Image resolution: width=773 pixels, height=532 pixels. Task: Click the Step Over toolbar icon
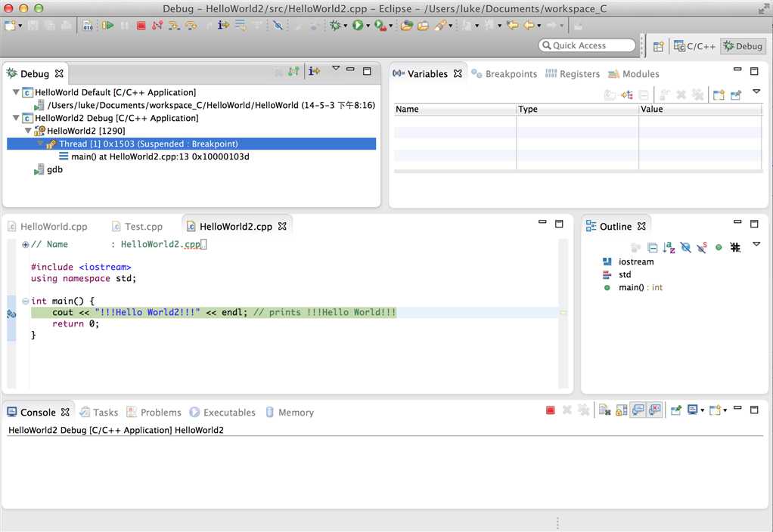point(191,25)
